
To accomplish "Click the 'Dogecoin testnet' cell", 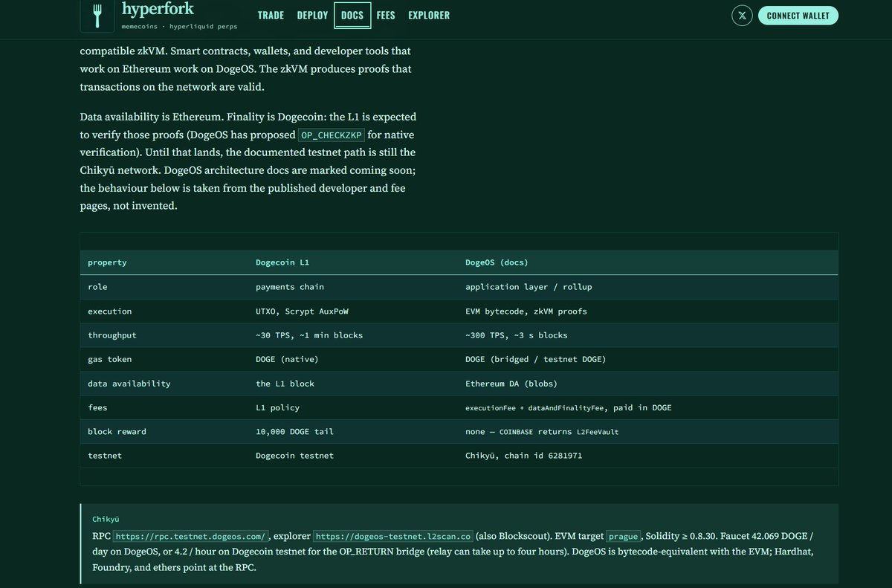I will click(294, 455).
